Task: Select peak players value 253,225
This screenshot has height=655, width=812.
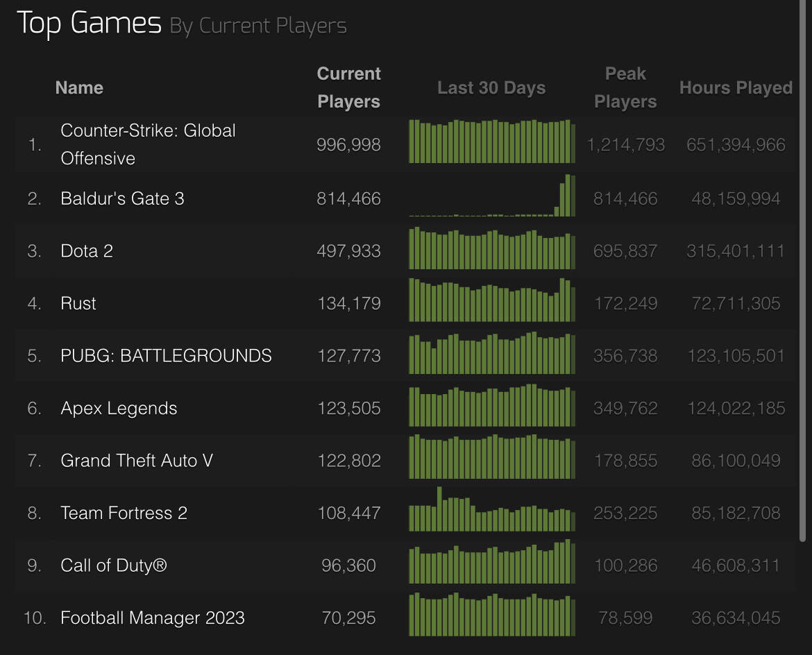Action: pyautogui.click(x=625, y=513)
